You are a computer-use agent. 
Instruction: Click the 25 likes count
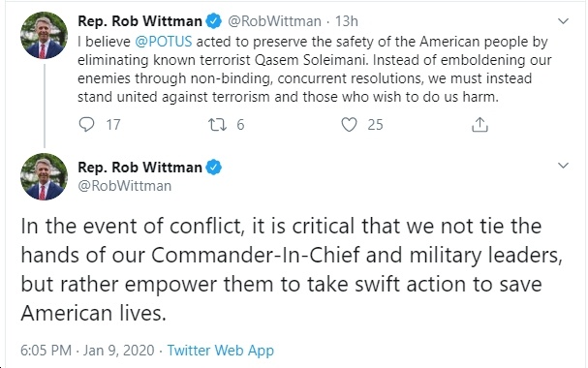(x=376, y=125)
